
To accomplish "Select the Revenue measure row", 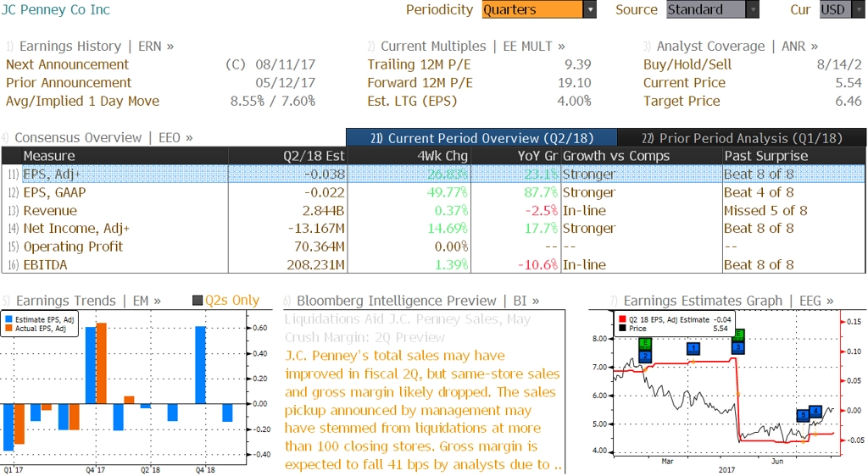I will 433,211.
